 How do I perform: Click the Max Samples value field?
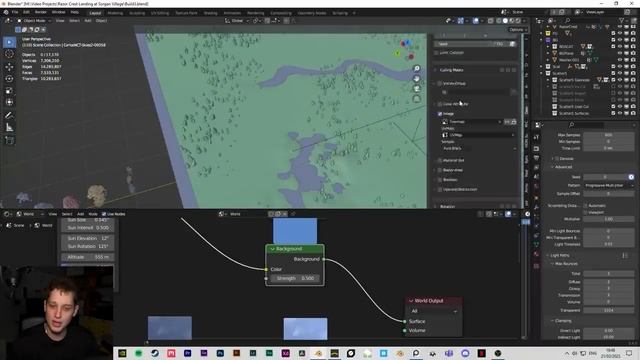click(609, 135)
